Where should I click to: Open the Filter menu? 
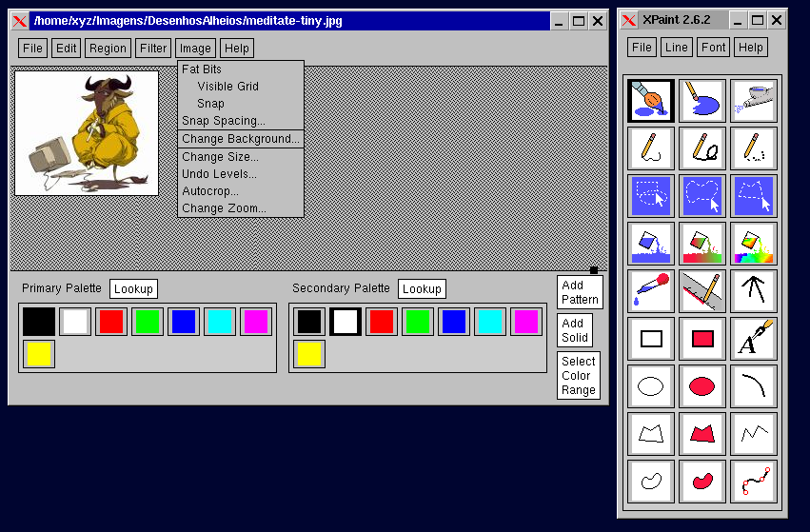pyautogui.click(x=153, y=48)
